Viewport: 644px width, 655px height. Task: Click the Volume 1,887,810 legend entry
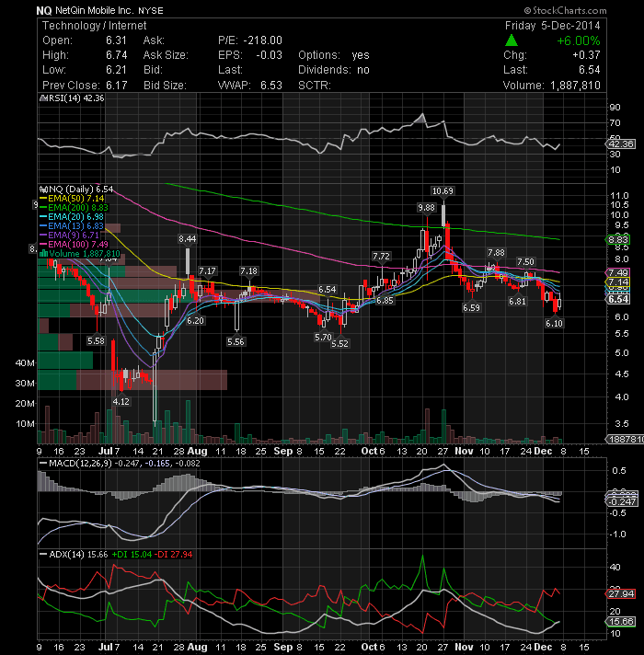tap(80, 254)
